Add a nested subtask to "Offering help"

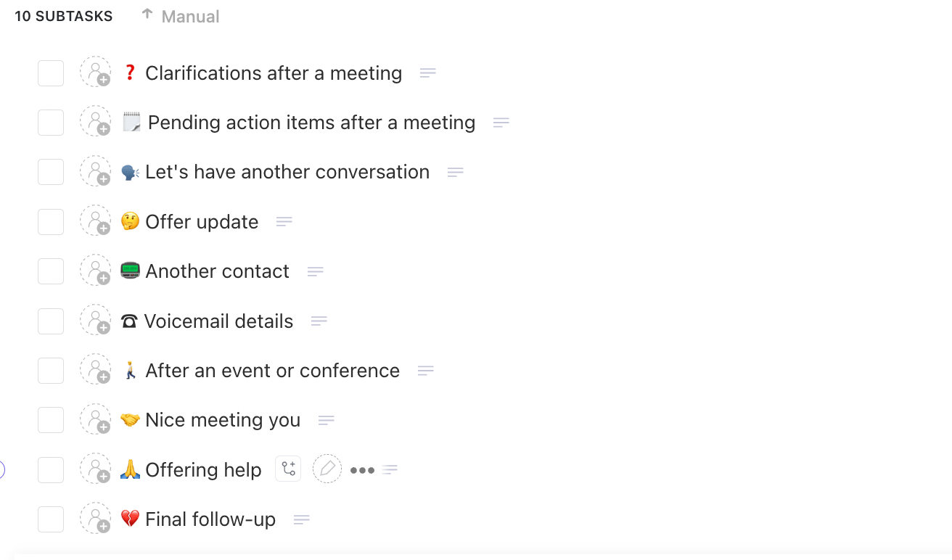[x=288, y=469]
